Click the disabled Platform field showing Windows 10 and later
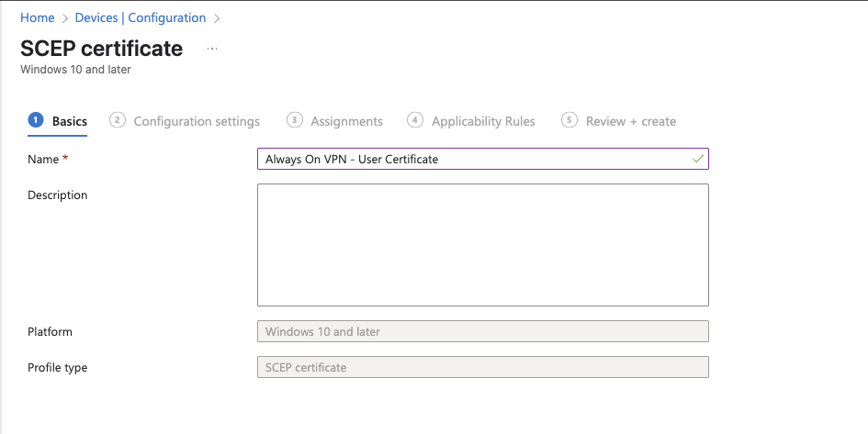The height and width of the screenshot is (434, 868). [483, 332]
